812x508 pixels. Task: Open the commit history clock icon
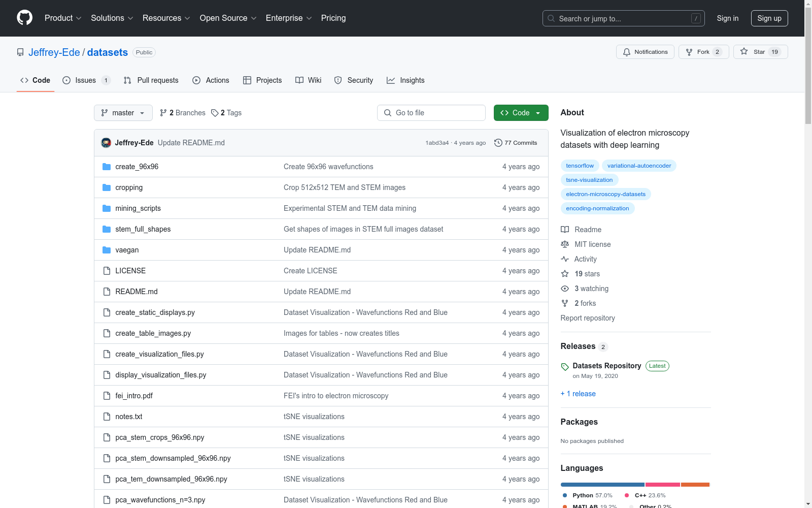pos(498,143)
